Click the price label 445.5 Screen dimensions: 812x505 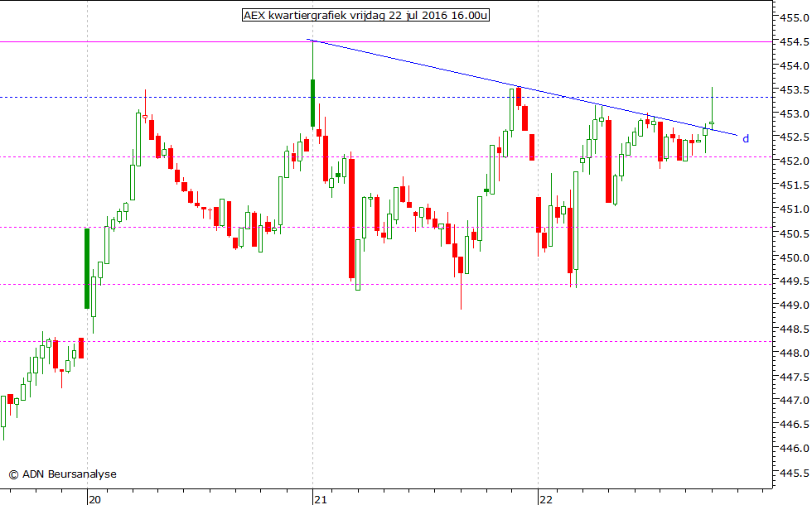pos(795,474)
